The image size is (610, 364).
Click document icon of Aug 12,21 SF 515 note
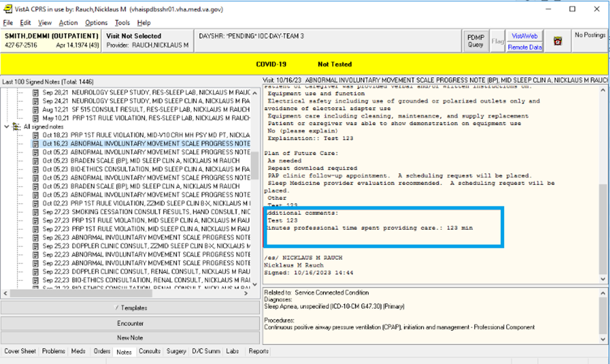click(36, 110)
